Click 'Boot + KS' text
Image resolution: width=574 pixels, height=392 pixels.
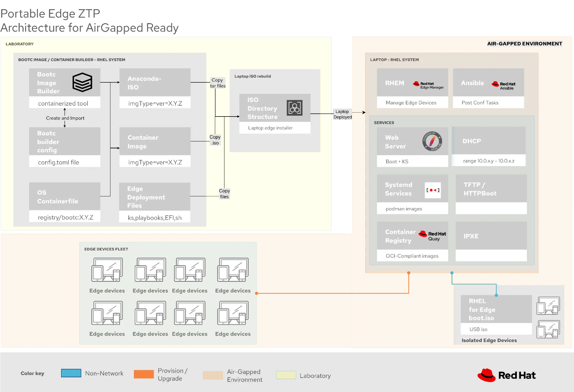pos(397,162)
